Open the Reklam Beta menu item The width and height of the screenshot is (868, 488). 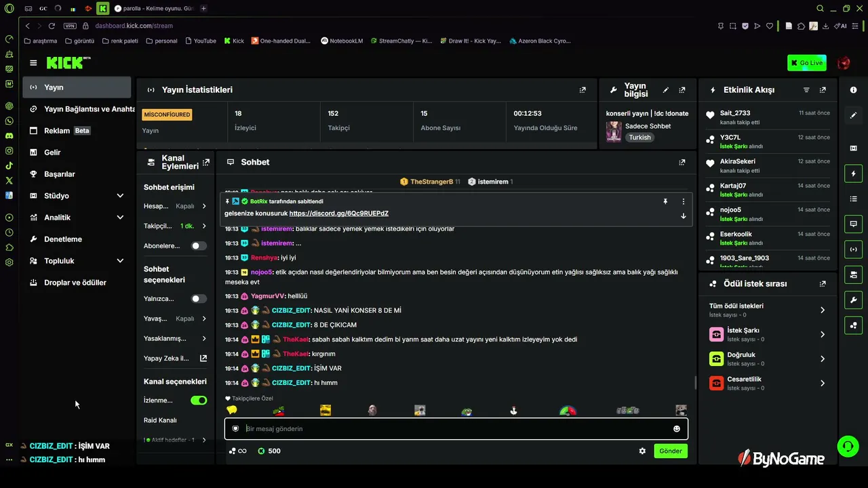pos(77,131)
